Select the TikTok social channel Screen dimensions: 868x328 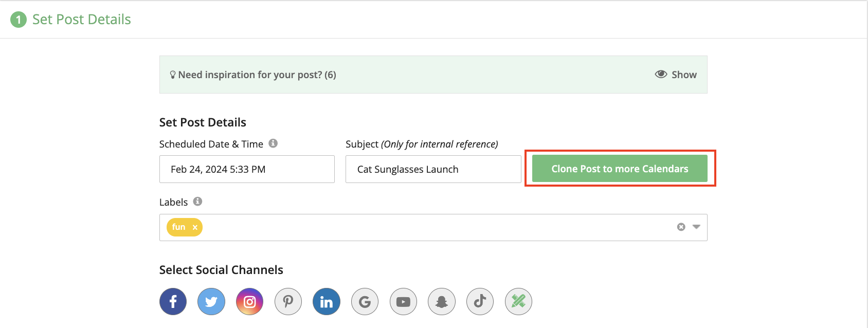click(x=480, y=301)
